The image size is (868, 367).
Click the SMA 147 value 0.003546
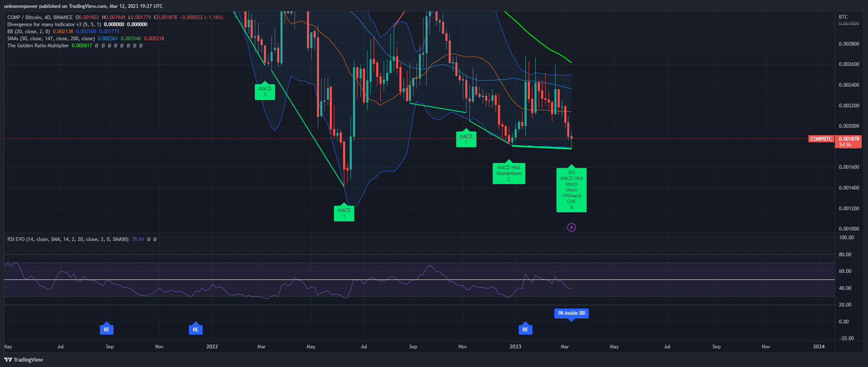pos(131,39)
